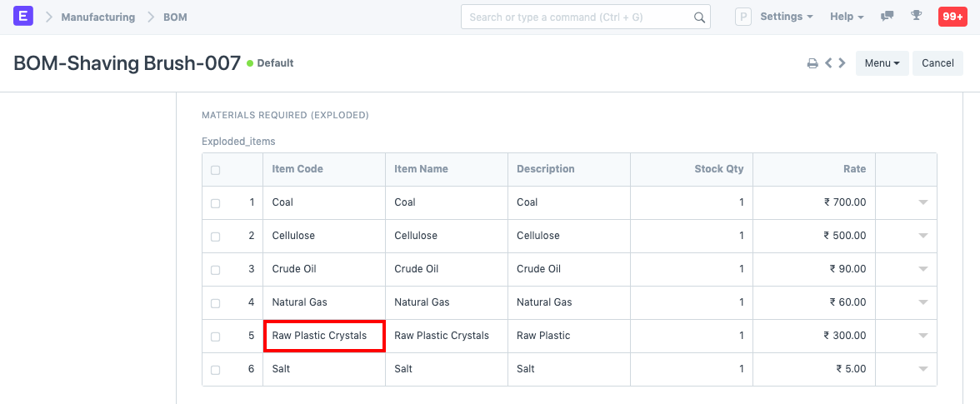Click the Cancel button

click(x=937, y=63)
